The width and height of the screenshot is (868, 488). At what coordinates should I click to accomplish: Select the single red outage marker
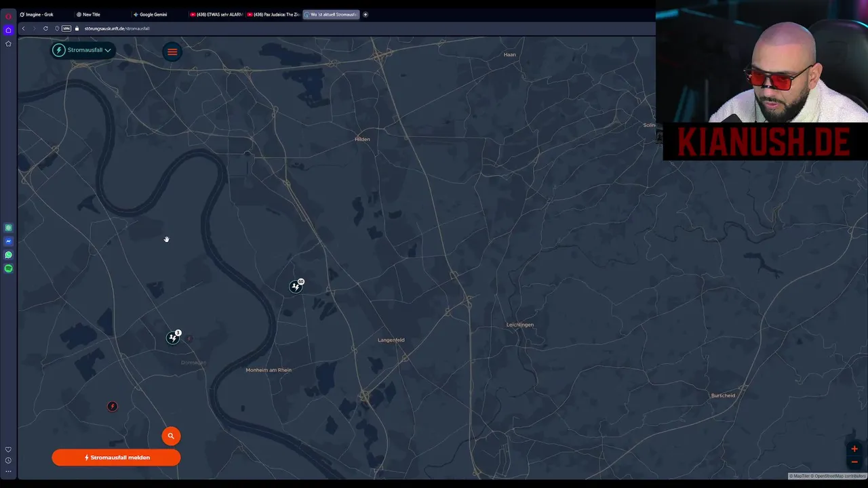(113, 407)
